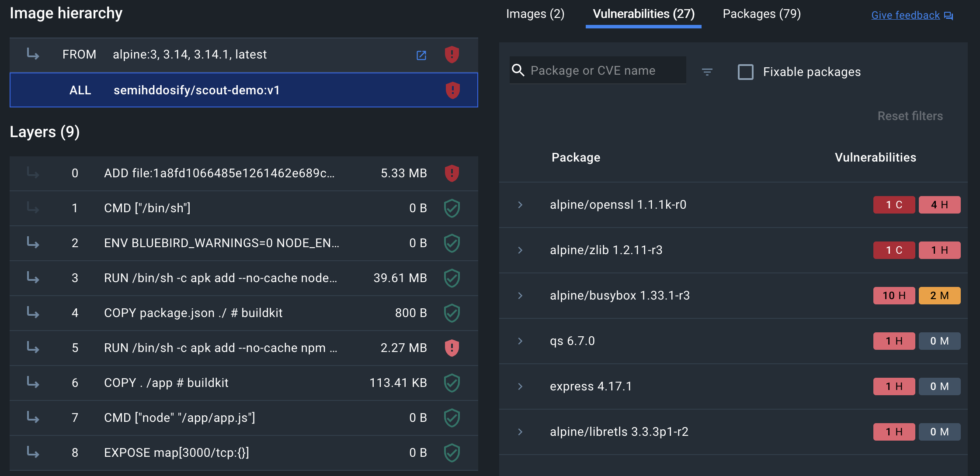
Task: Expand alpine/openssl 1.1.1k-r0 vulnerabilities
Action: (520, 204)
